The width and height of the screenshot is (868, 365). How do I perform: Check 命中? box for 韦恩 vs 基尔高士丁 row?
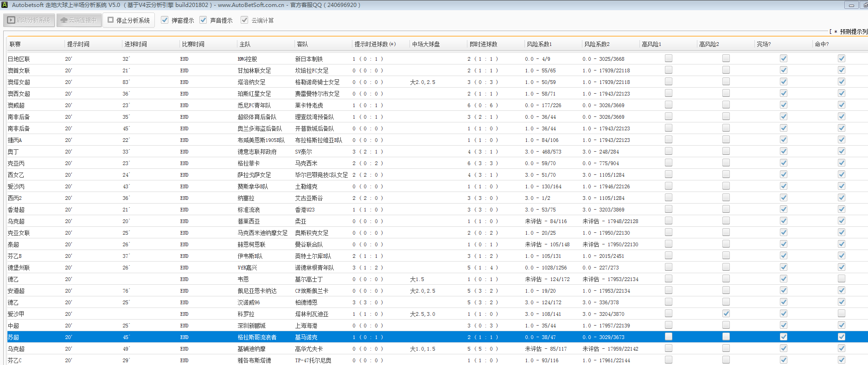[x=841, y=279]
